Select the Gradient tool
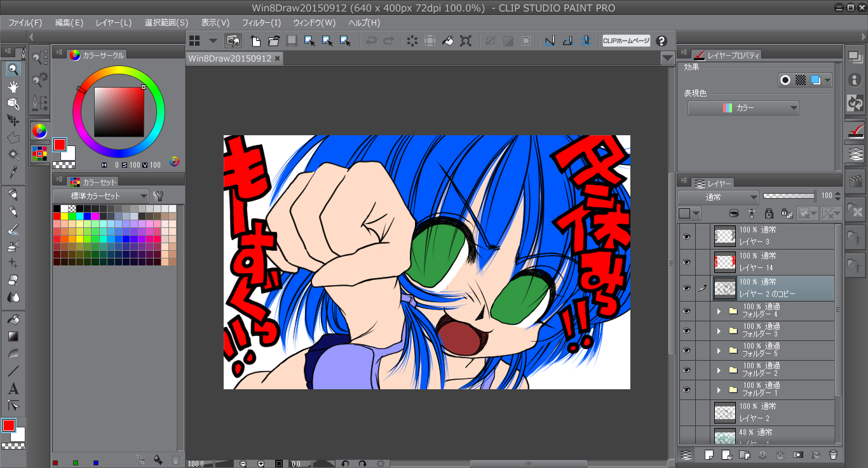Viewport: 868px width, 468px height. click(13, 336)
